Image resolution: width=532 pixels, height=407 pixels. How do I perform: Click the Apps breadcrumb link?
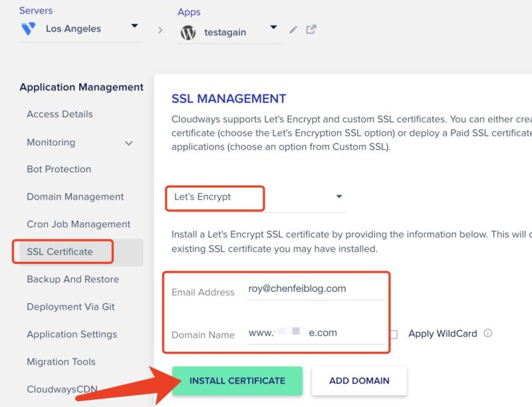pos(189,12)
